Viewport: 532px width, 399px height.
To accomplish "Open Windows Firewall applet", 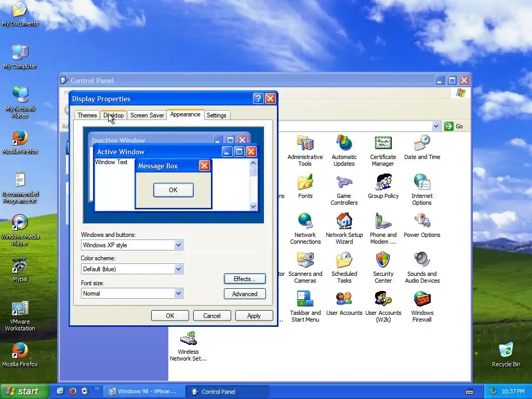I will click(x=422, y=307).
